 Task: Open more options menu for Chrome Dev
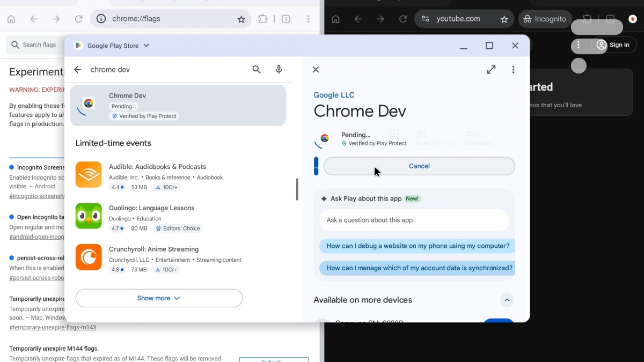click(x=513, y=70)
